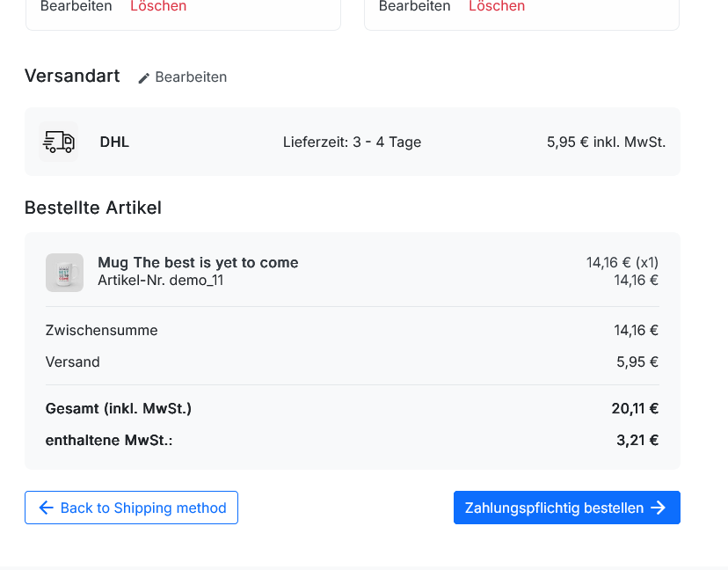
Task: Click the Artikel-Nr. demo_11 text
Action: (x=161, y=280)
